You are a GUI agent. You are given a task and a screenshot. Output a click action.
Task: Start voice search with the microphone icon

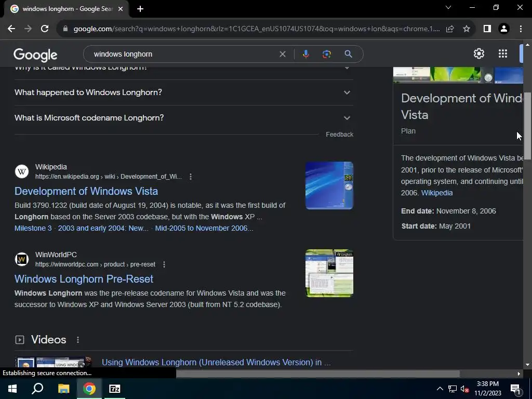(x=305, y=54)
